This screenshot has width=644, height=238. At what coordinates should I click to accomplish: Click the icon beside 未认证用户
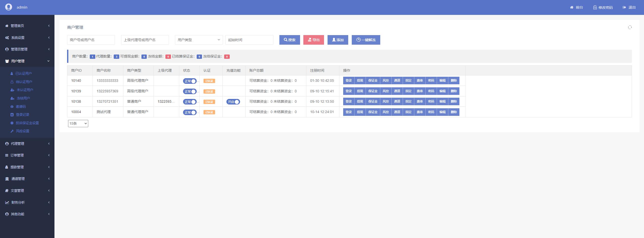[12, 90]
